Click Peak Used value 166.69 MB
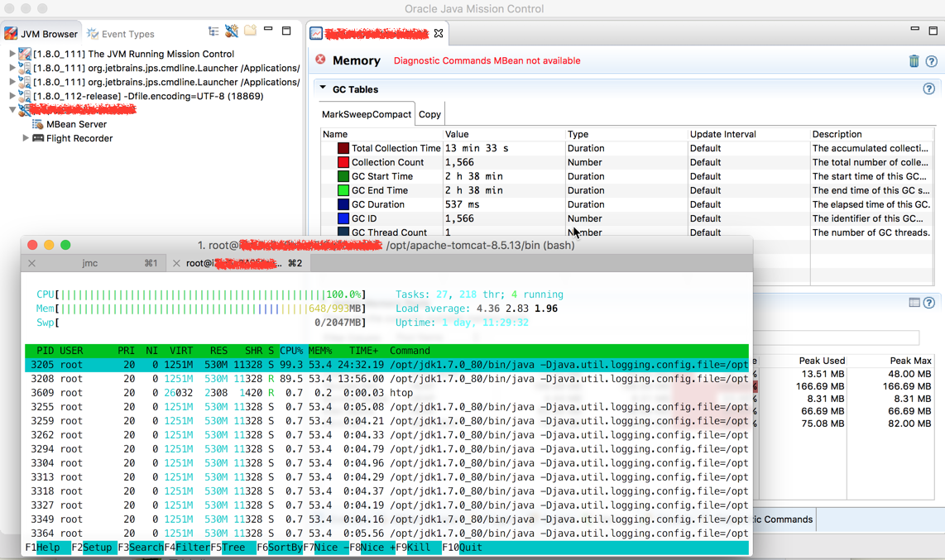 point(820,386)
